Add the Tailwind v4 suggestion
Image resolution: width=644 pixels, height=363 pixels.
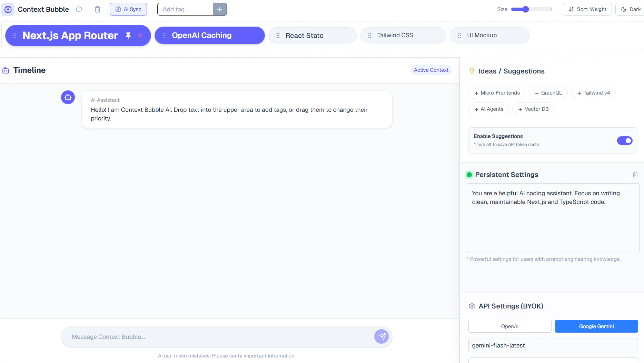[593, 93]
